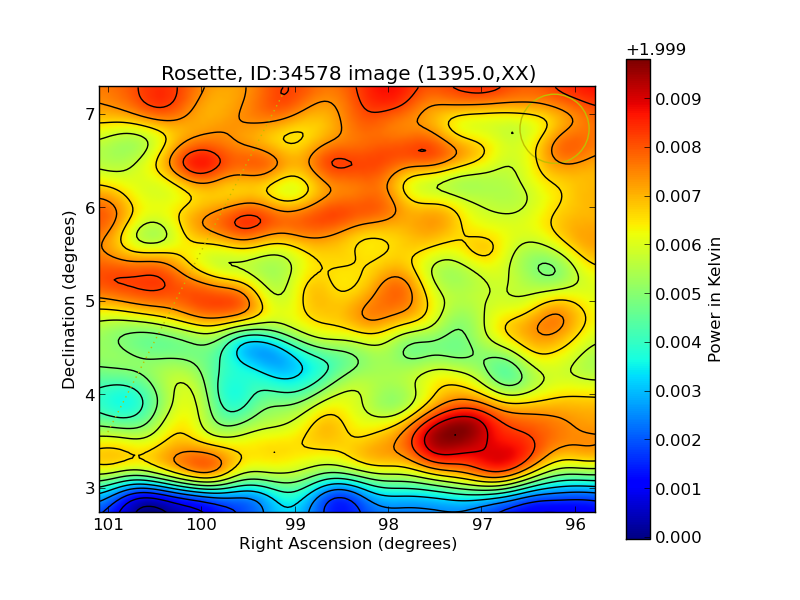
Task: Click the colorbar tick label '0.005'
Action: click(678, 294)
